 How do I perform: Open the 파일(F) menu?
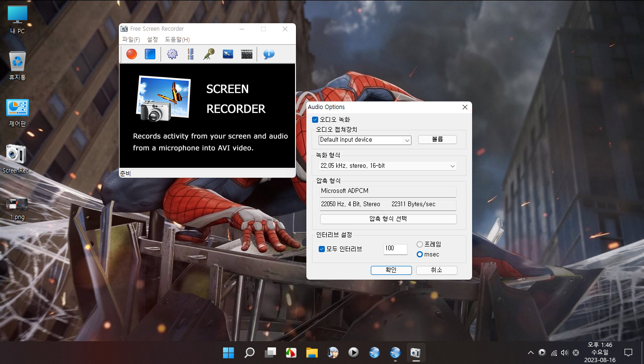[131, 40]
